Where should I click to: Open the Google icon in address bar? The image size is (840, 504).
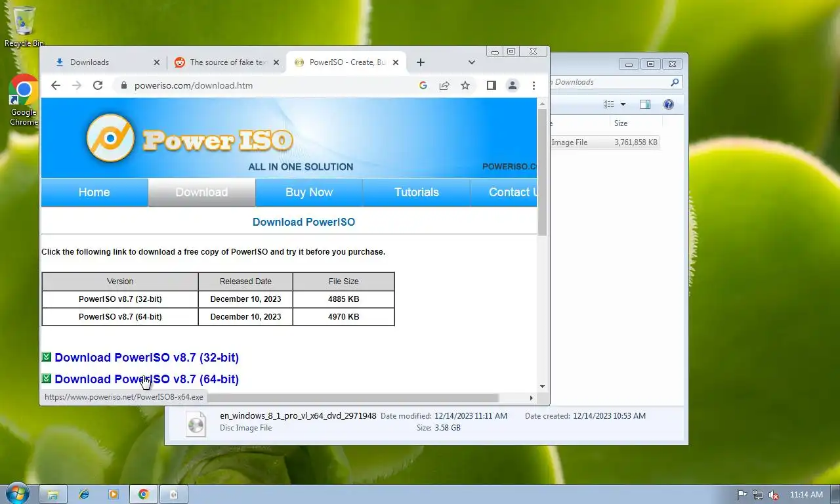pyautogui.click(x=423, y=85)
